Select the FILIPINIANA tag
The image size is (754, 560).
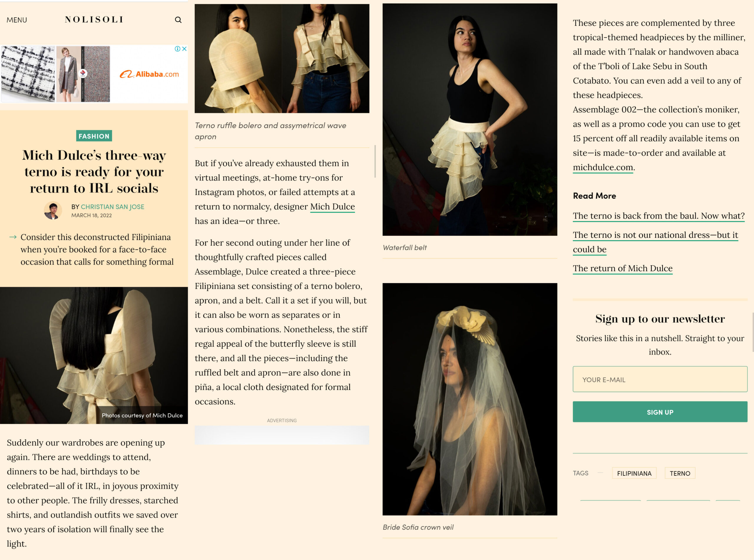pyautogui.click(x=634, y=473)
